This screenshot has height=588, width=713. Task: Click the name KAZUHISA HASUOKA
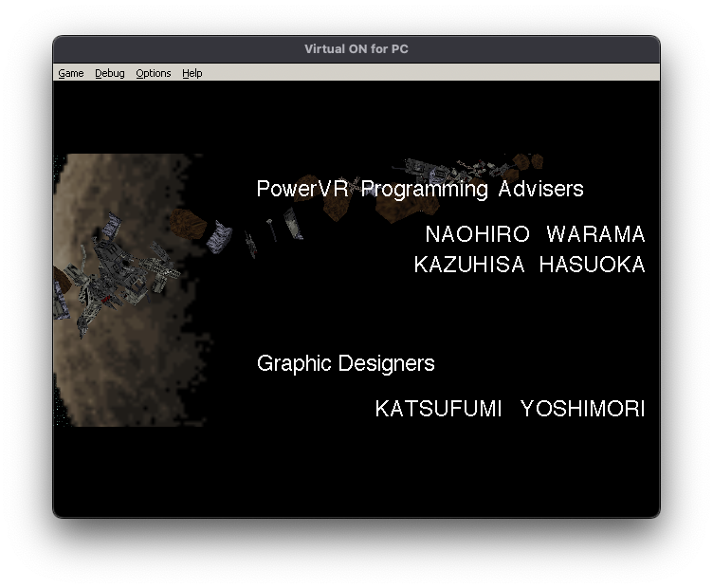tap(530, 265)
